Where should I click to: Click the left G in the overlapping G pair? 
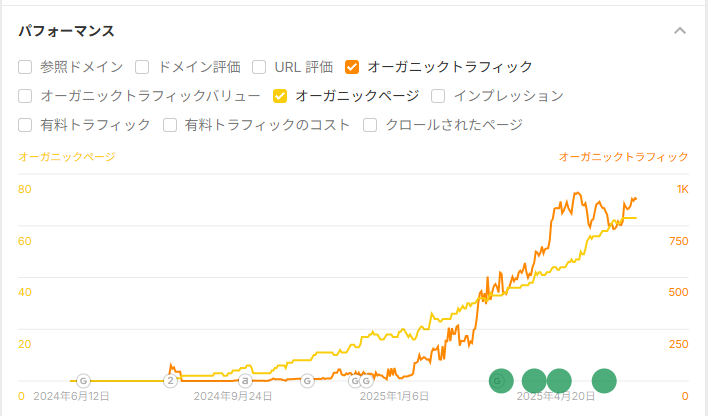pyautogui.click(x=354, y=381)
